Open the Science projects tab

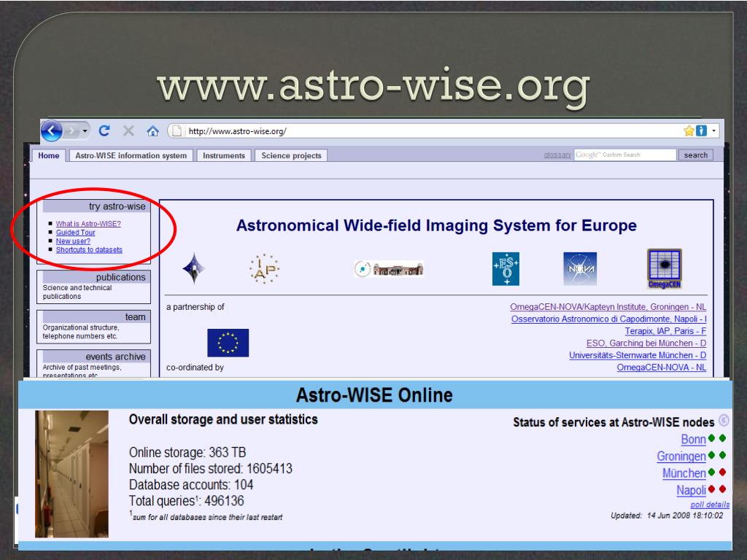click(291, 156)
